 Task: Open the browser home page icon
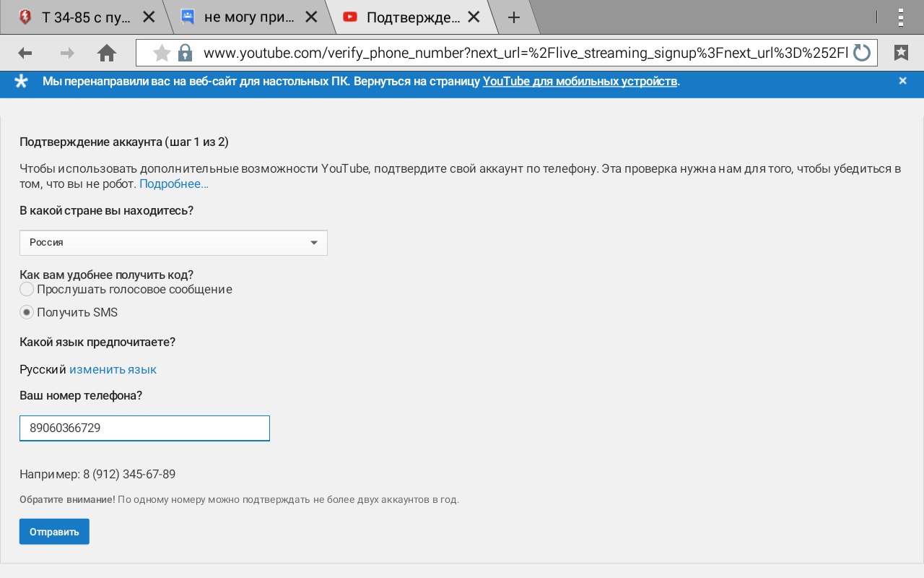107,53
